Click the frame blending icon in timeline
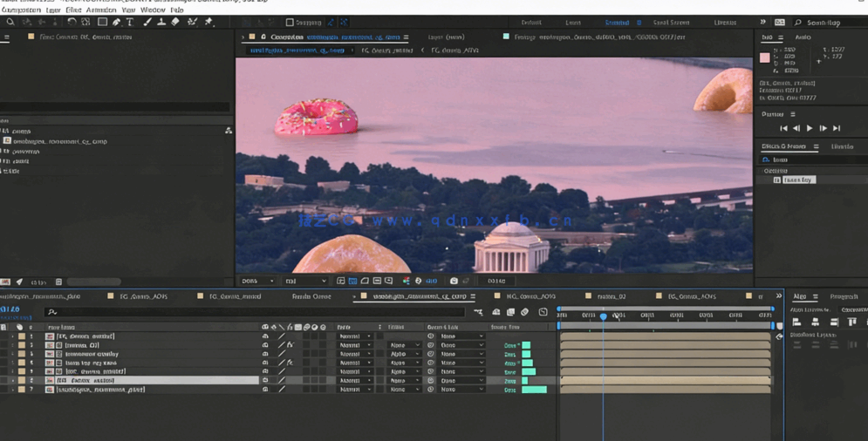 coord(510,312)
